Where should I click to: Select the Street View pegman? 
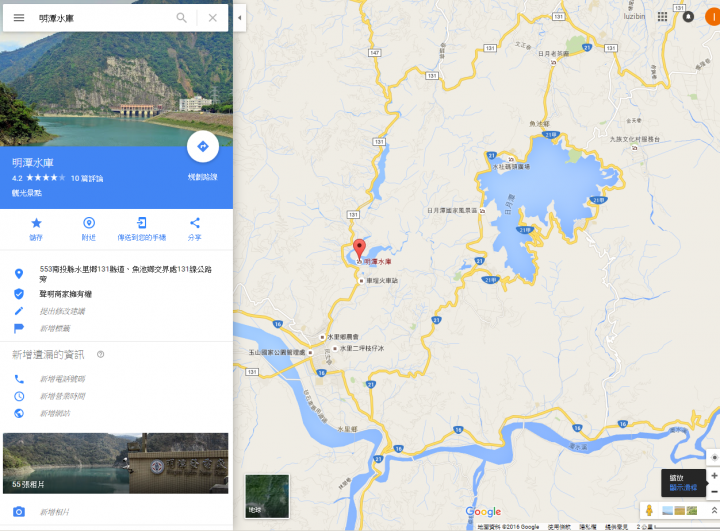point(649,510)
